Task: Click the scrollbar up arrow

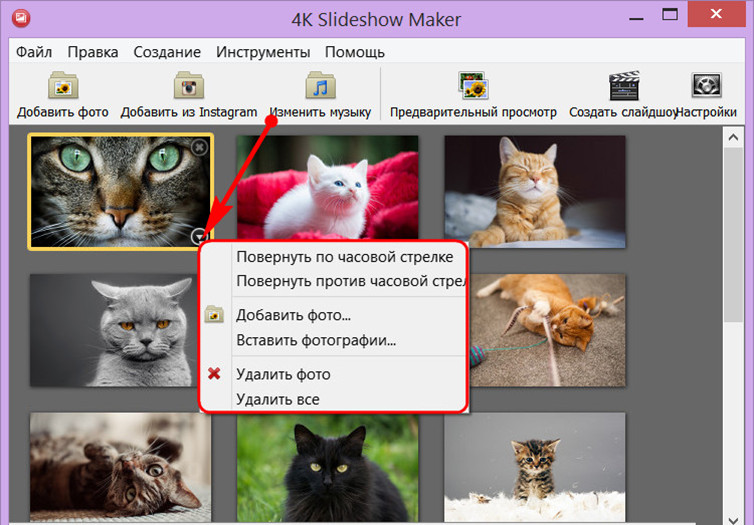Action: click(x=733, y=138)
